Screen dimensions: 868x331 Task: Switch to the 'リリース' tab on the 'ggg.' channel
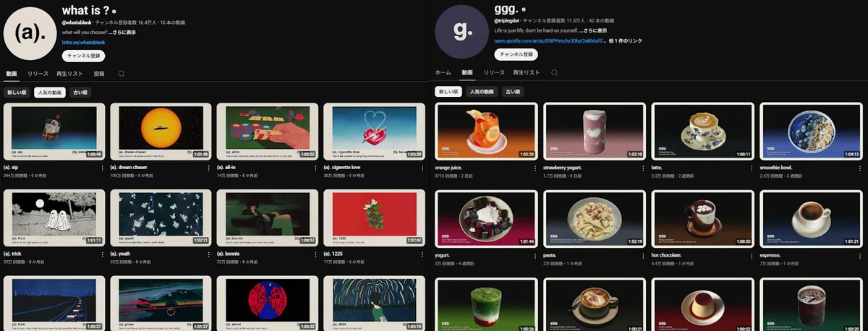pos(494,73)
